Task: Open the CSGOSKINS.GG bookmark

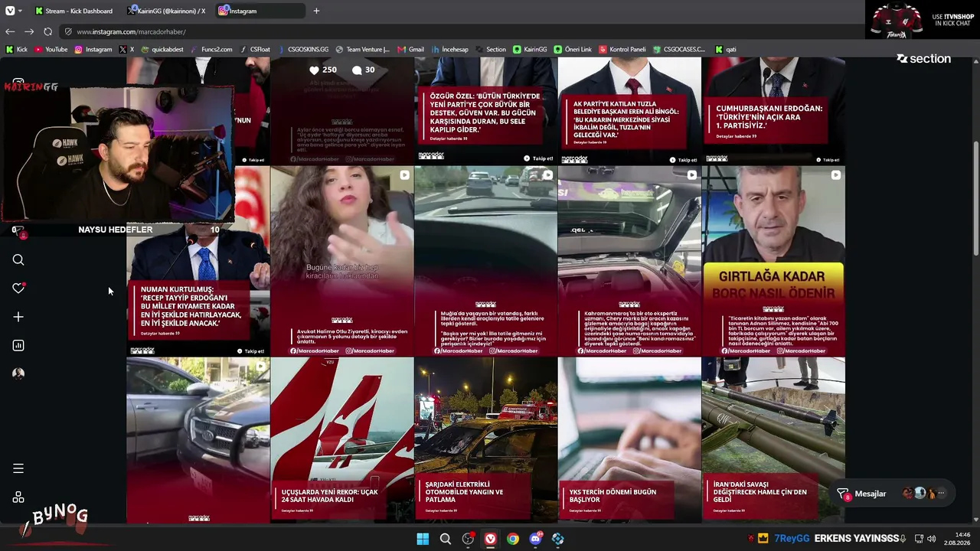Action: pyautogui.click(x=303, y=49)
